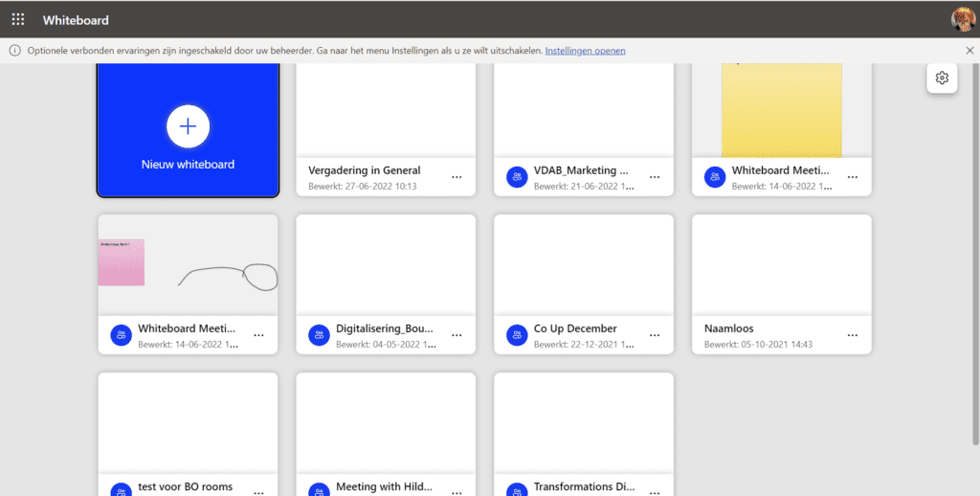Click the Bewerkt: 04-05-2022 date text
The width and height of the screenshot is (980, 496).
pyautogui.click(x=386, y=345)
